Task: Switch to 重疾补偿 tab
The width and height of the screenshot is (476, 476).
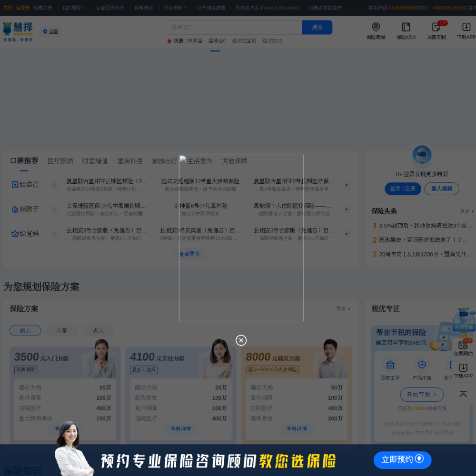Action: (x=130, y=161)
